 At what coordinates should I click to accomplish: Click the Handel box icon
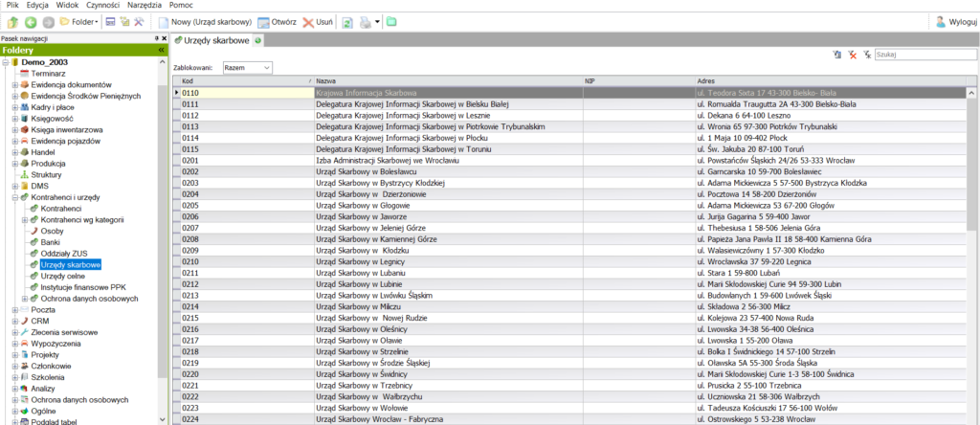click(24, 152)
